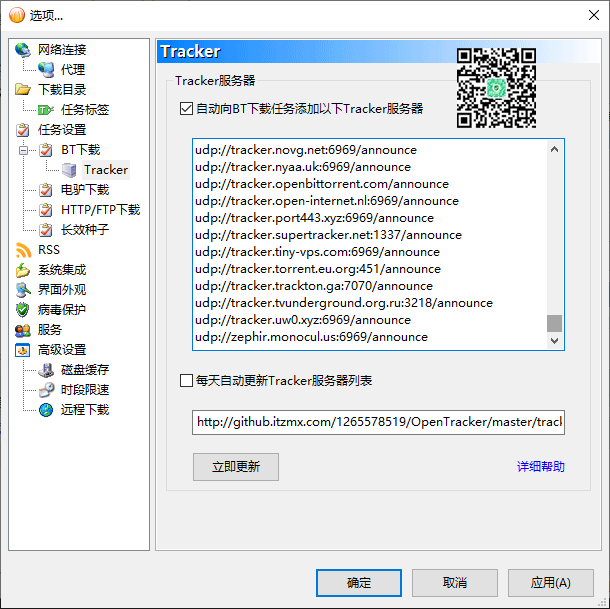610x609 pixels.
Task: Click udp://tracker.novg.net:6969/announce line
Action: tap(306, 150)
